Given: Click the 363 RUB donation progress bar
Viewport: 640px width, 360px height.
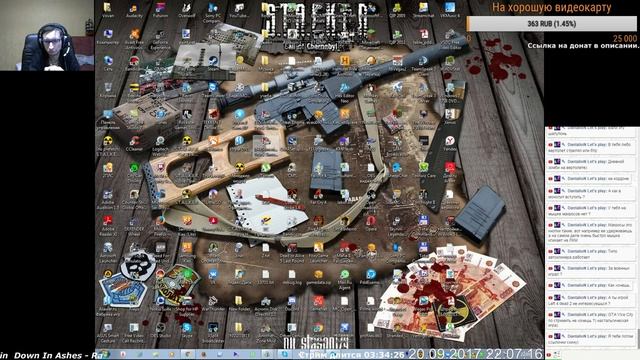Looking at the screenshot, I should click(x=551, y=24).
